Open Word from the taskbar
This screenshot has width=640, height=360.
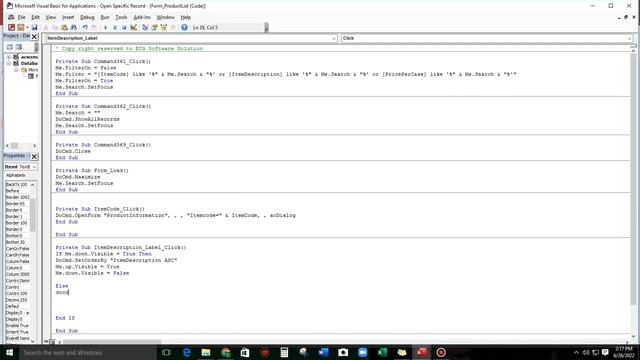tap(323, 352)
